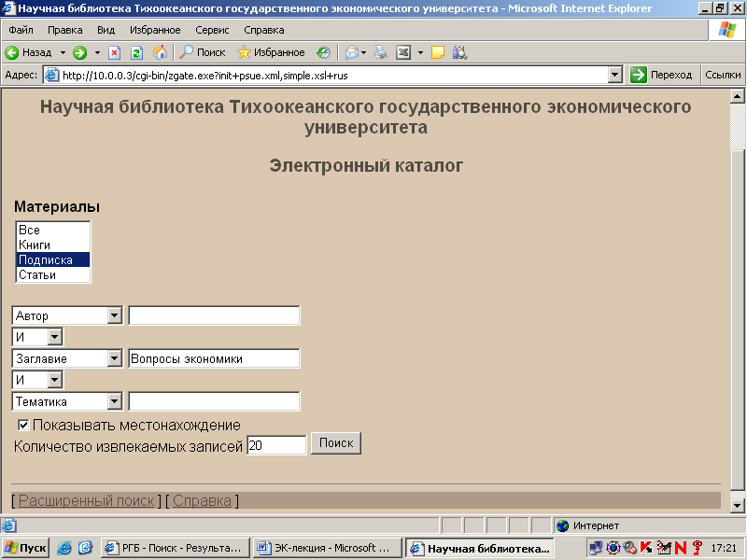Refresh the page using the toolbar icon
The image size is (747, 560).
pos(136,52)
